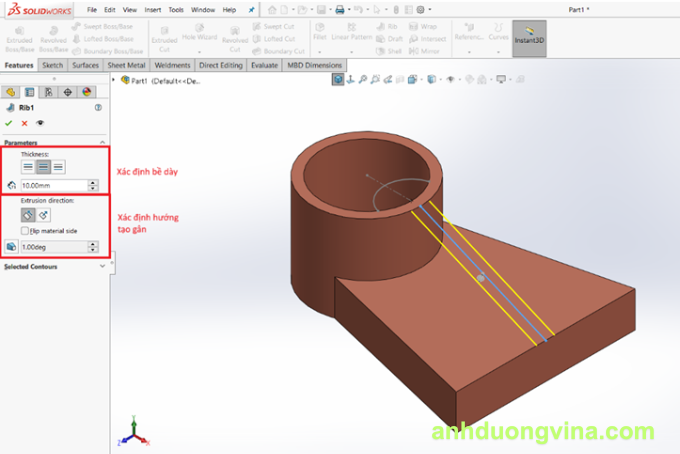The width and height of the screenshot is (680, 454).
Task: Collapse the Parameters section
Action: click(102, 142)
